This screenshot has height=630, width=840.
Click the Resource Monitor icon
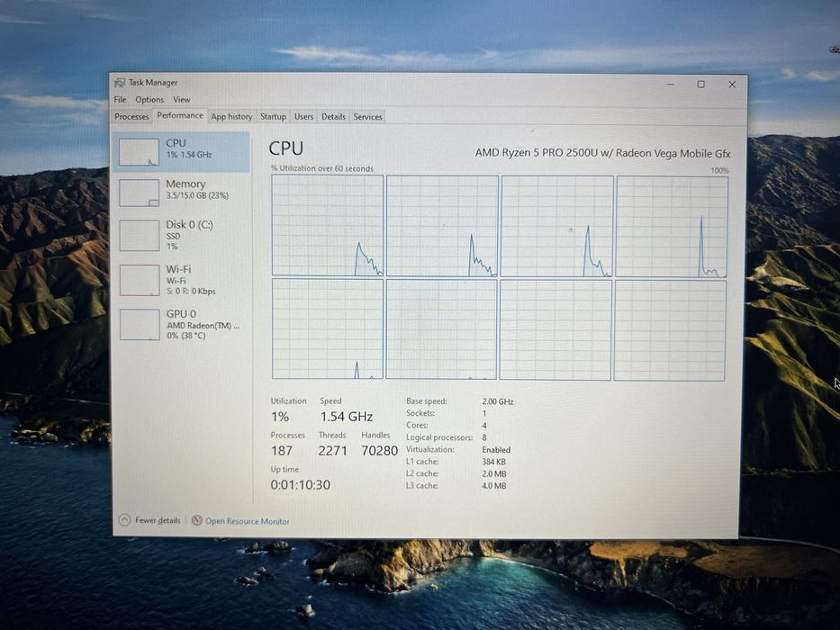tap(196, 520)
